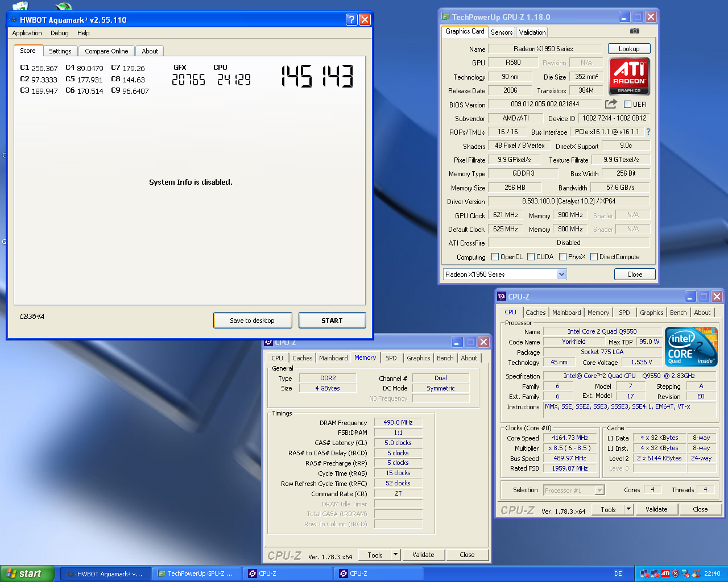This screenshot has width=728, height=582.
Task: Open the SPD tab in CPU-Z Memory window
Action: [391, 358]
